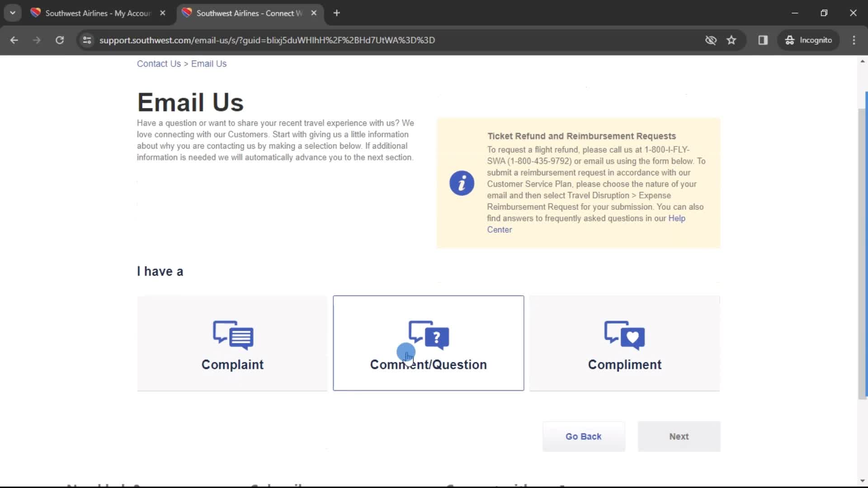Click the open new tab button
The height and width of the screenshot is (488, 868).
[x=337, y=13]
